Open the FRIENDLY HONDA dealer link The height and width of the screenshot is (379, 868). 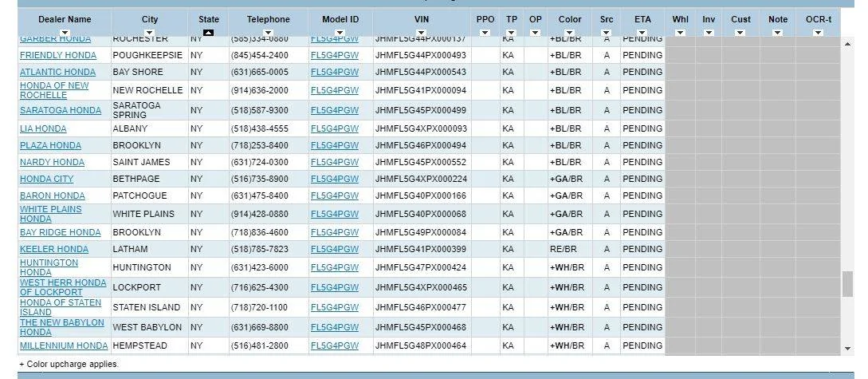coord(58,55)
